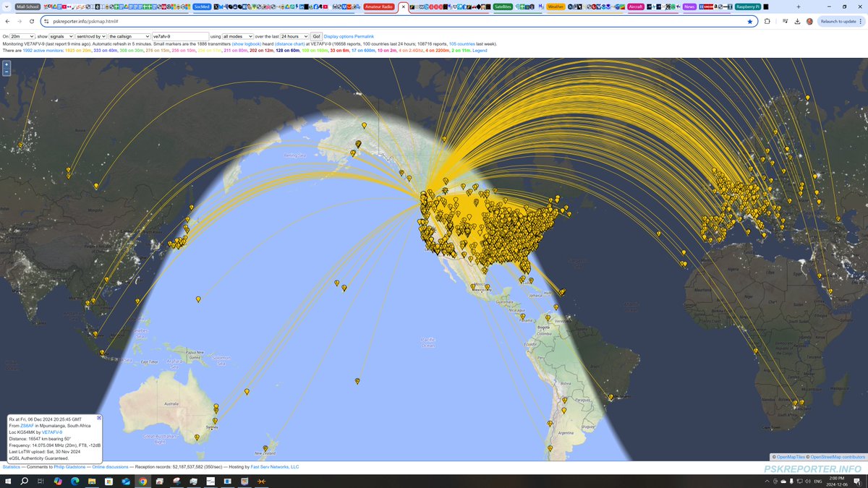Viewport: 868px width, 488px height.
Task: Click the 333 on 40m band text
Action: pos(105,51)
